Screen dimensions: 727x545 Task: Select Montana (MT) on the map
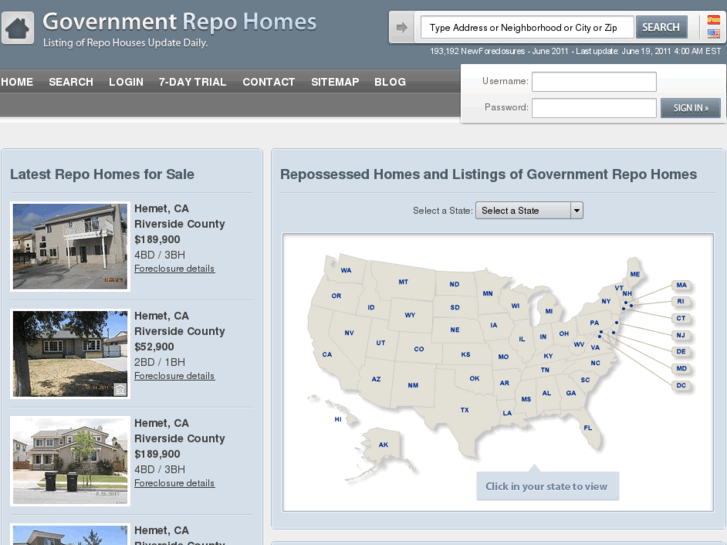click(x=403, y=282)
